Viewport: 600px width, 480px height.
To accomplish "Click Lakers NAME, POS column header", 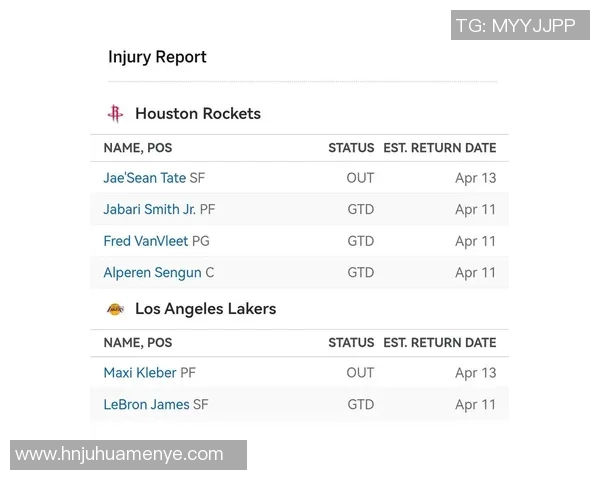I will pyautogui.click(x=138, y=343).
